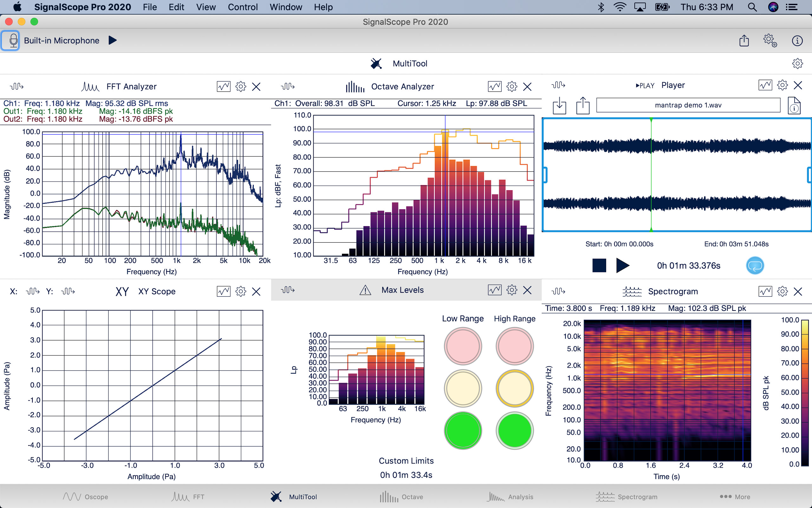Open the info icon in top toolbar
Image resolution: width=812 pixels, height=508 pixels.
pyautogui.click(x=797, y=41)
